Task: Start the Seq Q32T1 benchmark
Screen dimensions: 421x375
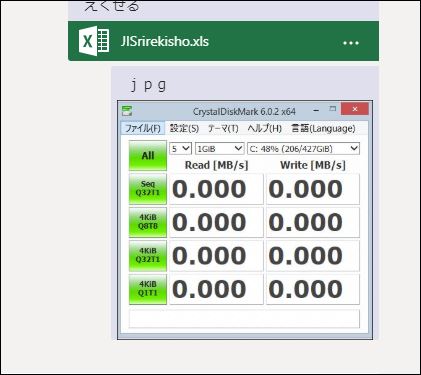Action: click(x=148, y=188)
